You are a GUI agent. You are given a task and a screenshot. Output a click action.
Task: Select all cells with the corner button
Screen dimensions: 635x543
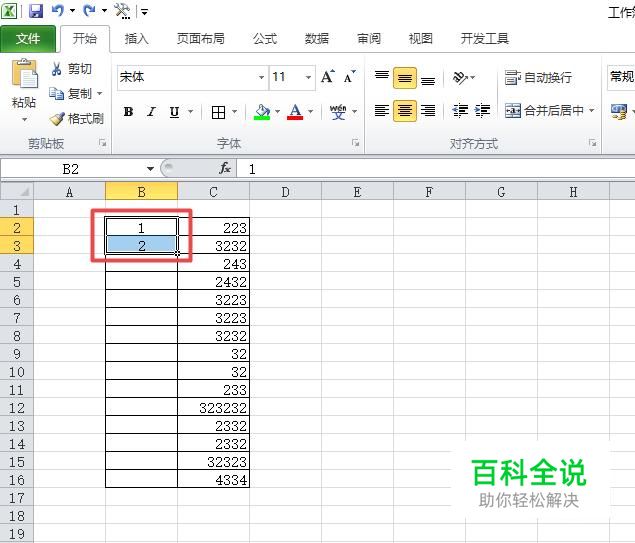coord(17,191)
